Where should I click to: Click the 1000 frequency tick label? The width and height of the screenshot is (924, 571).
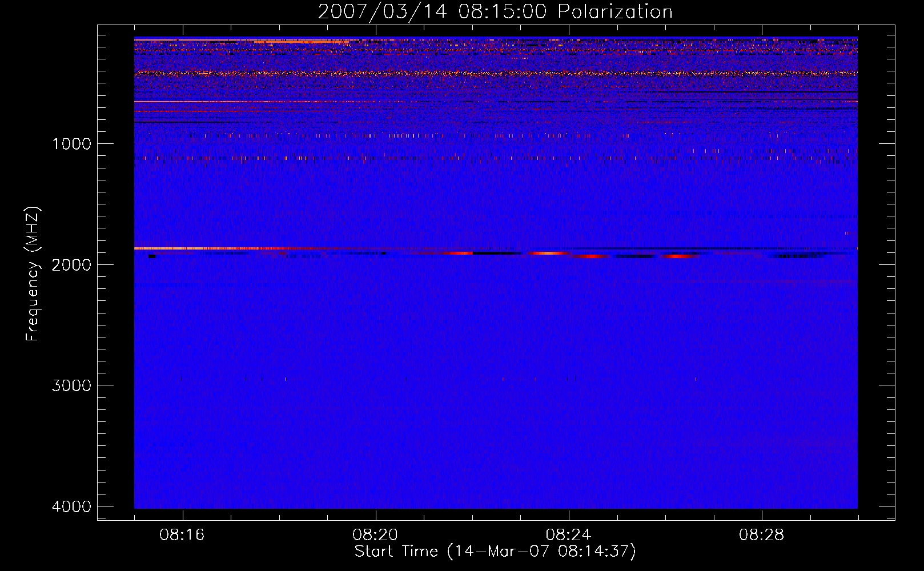[x=71, y=144]
